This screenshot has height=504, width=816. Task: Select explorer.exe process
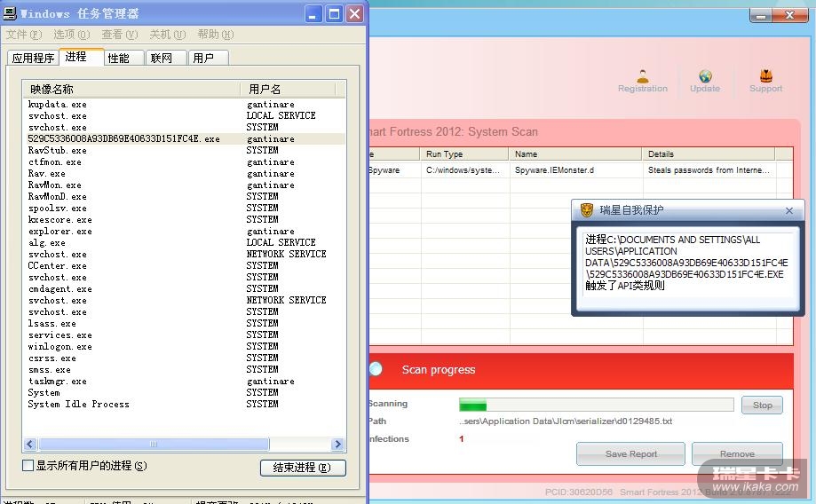pos(185,232)
